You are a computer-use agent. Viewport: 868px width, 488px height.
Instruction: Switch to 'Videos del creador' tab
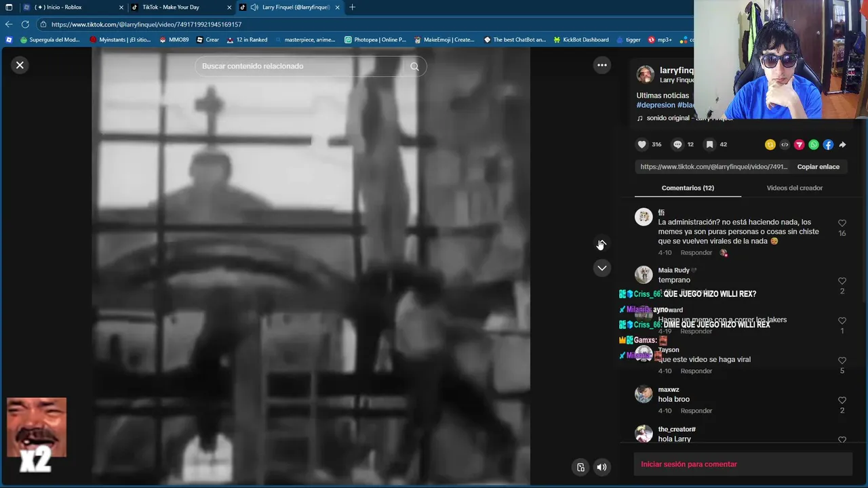click(794, 188)
